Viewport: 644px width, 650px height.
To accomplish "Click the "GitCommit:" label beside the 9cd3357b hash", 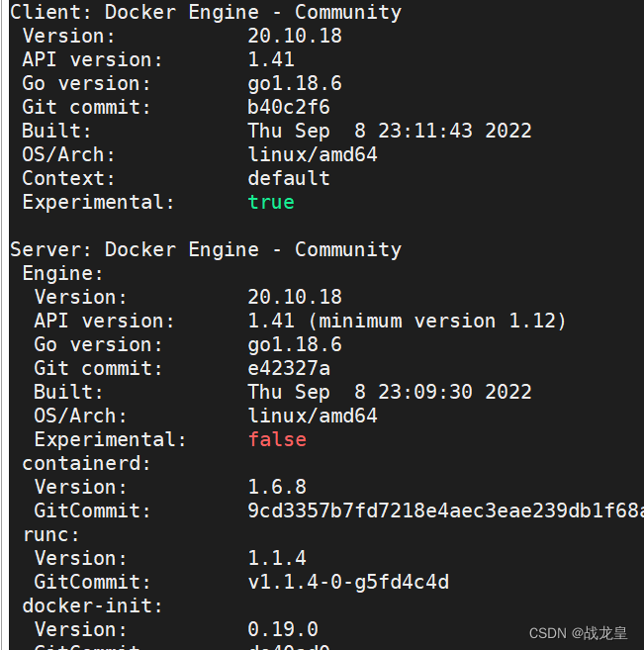I will click(x=92, y=511).
